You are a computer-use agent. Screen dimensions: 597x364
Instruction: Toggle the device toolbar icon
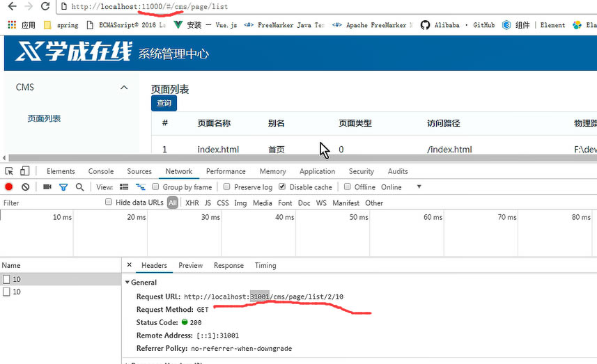pos(25,171)
